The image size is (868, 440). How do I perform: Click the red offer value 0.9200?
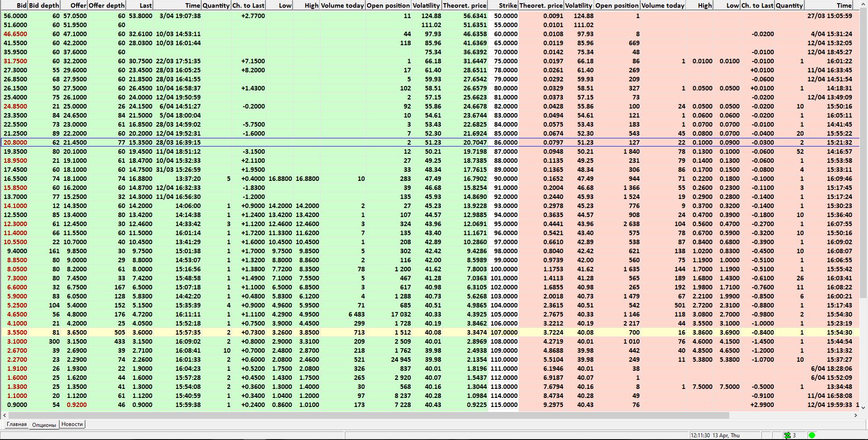76,405
